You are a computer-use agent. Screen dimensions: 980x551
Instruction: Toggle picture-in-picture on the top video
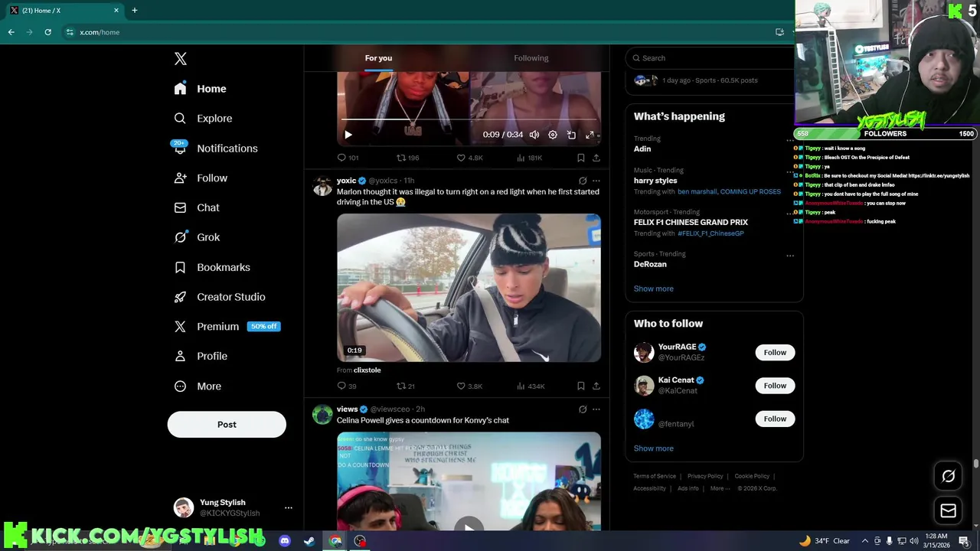571,135
